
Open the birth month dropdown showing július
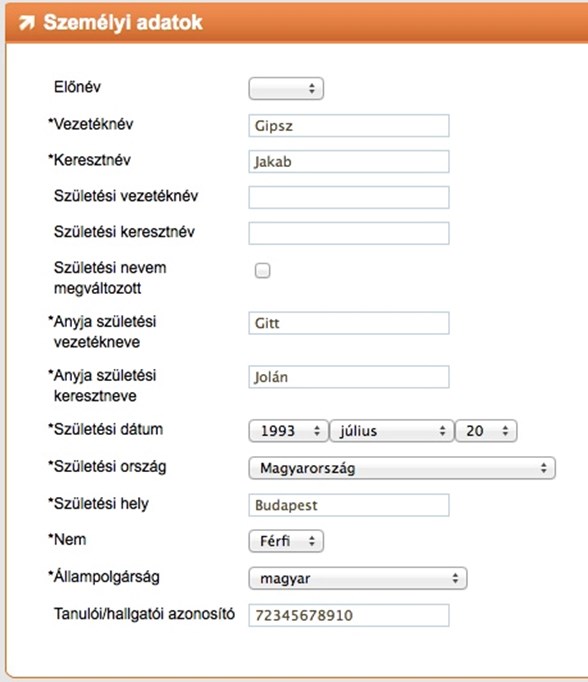coord(392,431)
